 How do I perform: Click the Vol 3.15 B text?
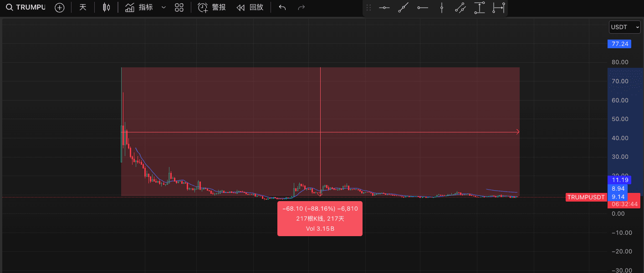coord(320,228)
